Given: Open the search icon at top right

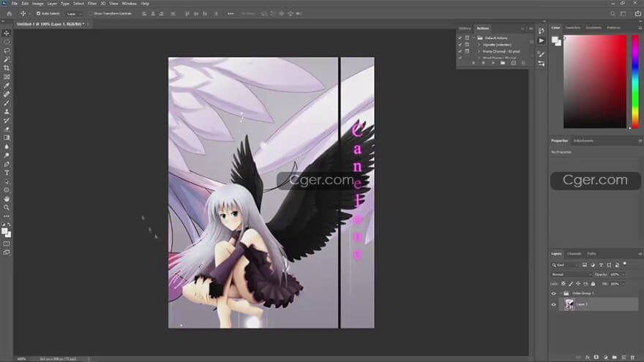Looking at the screenshot, I should click(x=613, y=14).
